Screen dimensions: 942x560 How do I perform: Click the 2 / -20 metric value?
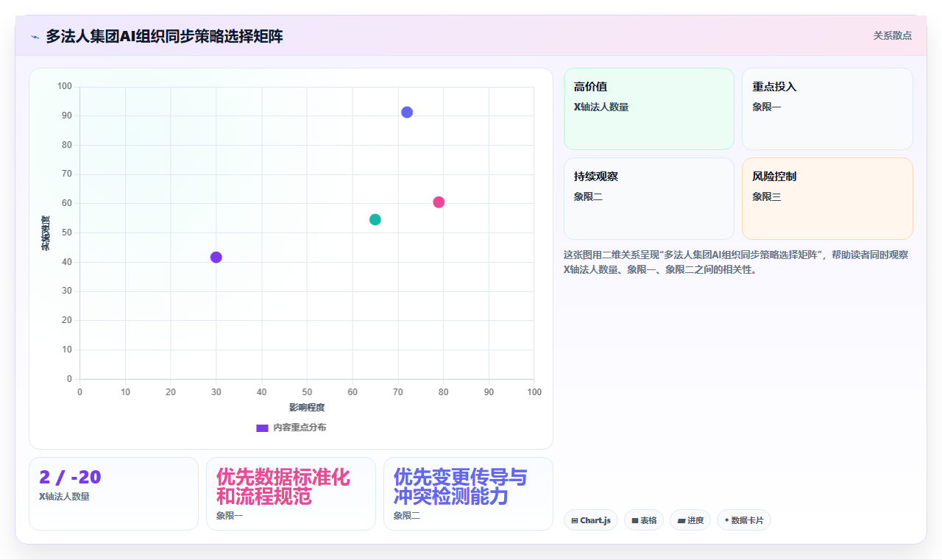point(70,478)
